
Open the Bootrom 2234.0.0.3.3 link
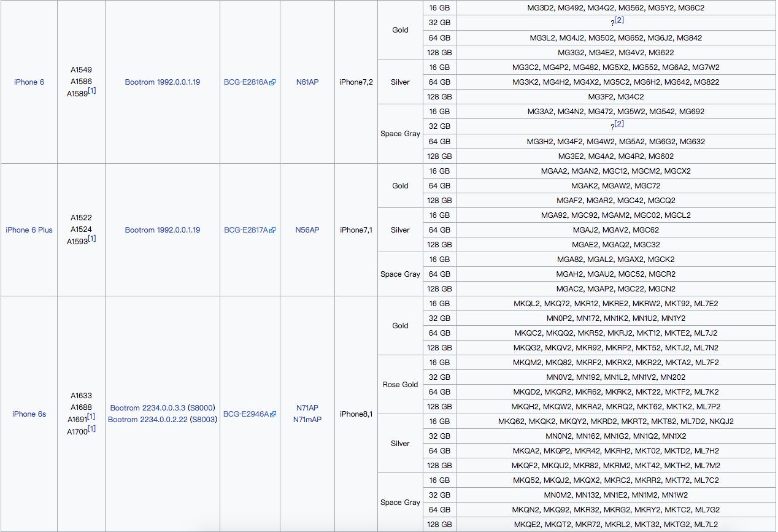point(147,408)
